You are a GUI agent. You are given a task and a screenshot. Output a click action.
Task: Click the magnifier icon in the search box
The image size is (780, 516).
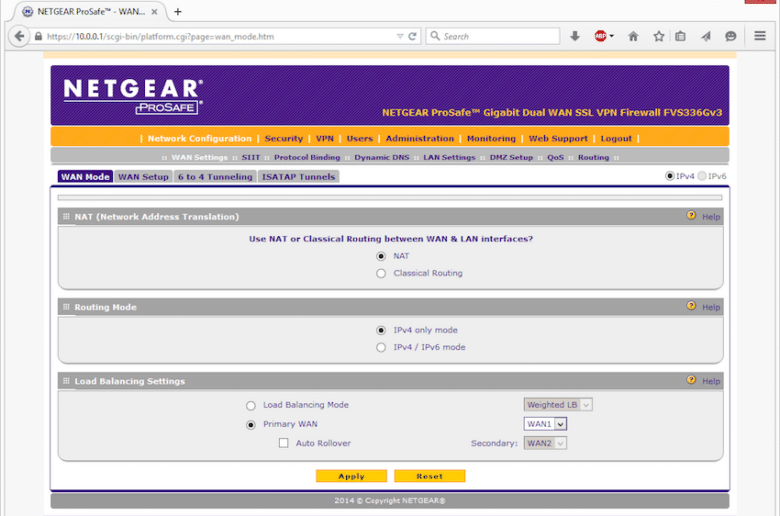coord(435,36)
